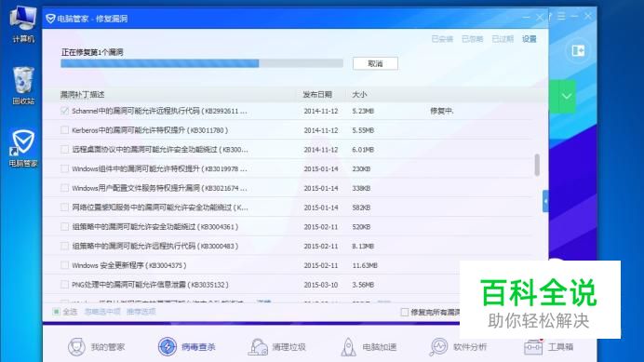The height and width of the screenshot is (362, 644).
Task: Open 电脑加速 rocket icon
Action: [x=348, y=347]
